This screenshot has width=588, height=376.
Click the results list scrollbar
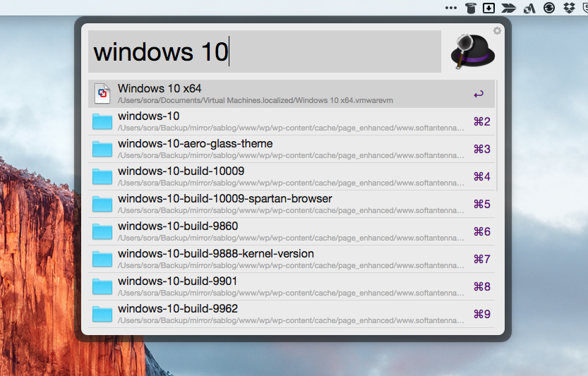(x=496, y=135)
